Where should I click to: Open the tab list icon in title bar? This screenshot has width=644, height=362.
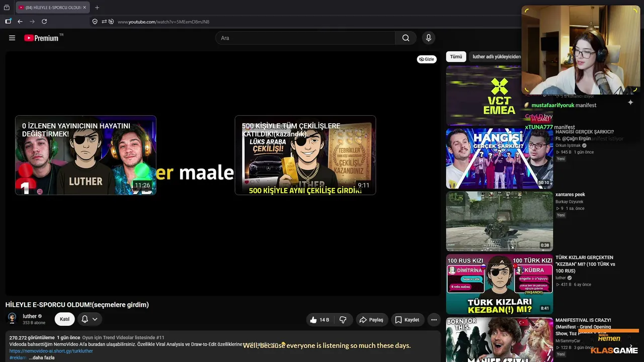7,8
